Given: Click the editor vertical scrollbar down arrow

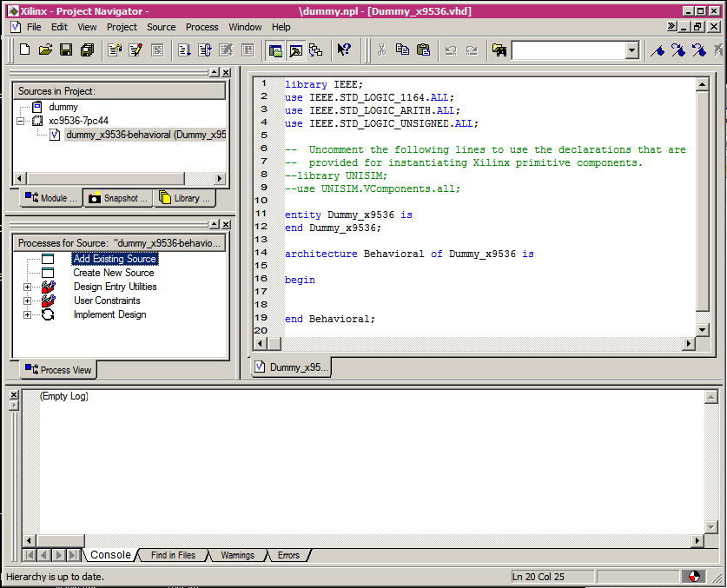Looking at the screenshot, I should 702,330.
